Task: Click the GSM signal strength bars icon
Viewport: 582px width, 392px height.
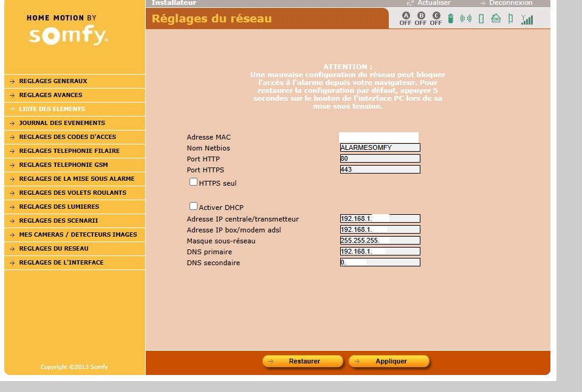Action: click(527, 19)
